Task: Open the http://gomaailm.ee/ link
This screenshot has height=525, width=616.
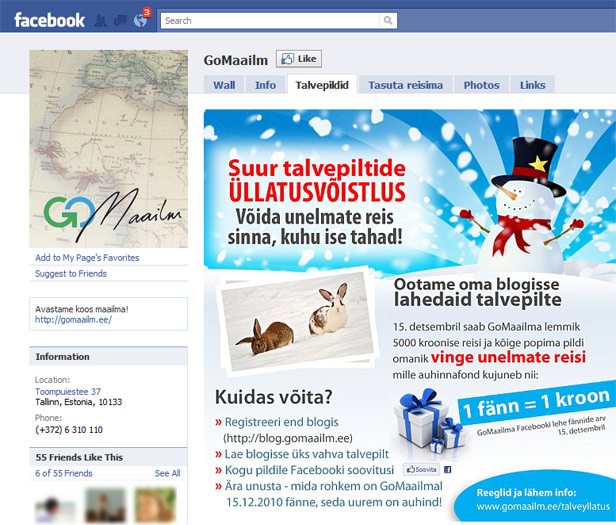Action: pyautogui.click(x=73, y=319)
